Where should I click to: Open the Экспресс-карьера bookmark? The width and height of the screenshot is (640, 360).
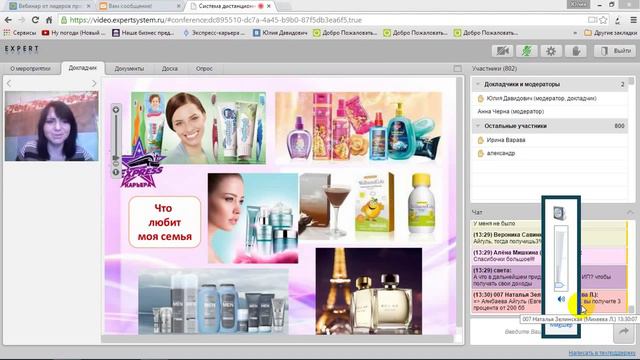[x=214, y=33]
